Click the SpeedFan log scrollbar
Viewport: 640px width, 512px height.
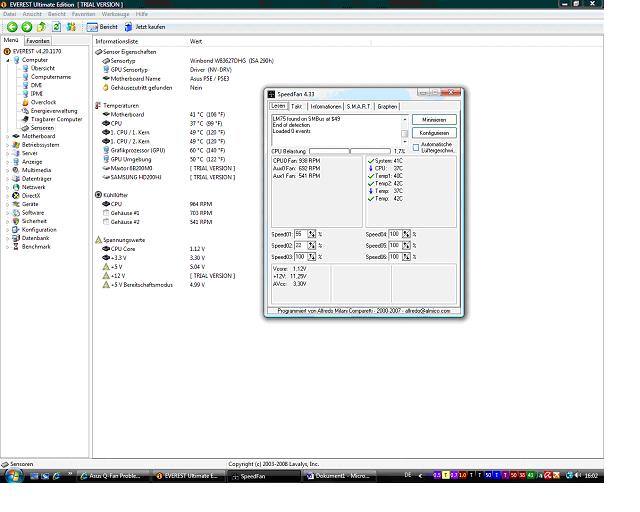coord(404,130)
